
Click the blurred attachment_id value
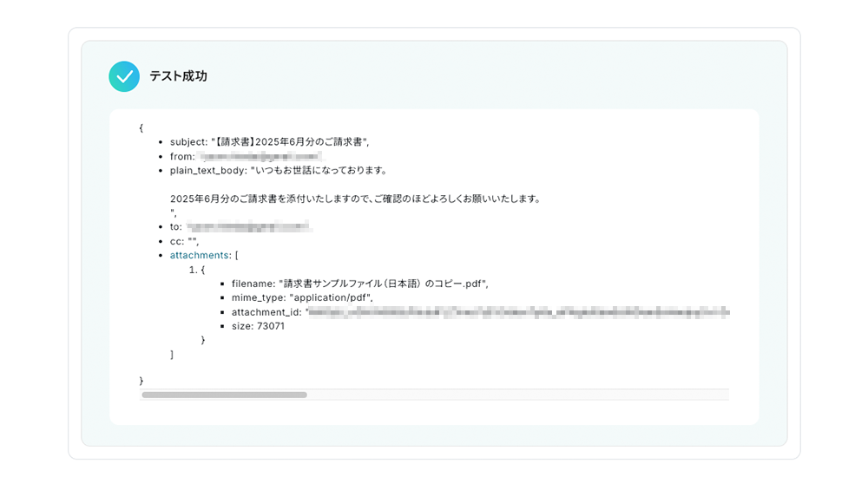click(519, 312)
